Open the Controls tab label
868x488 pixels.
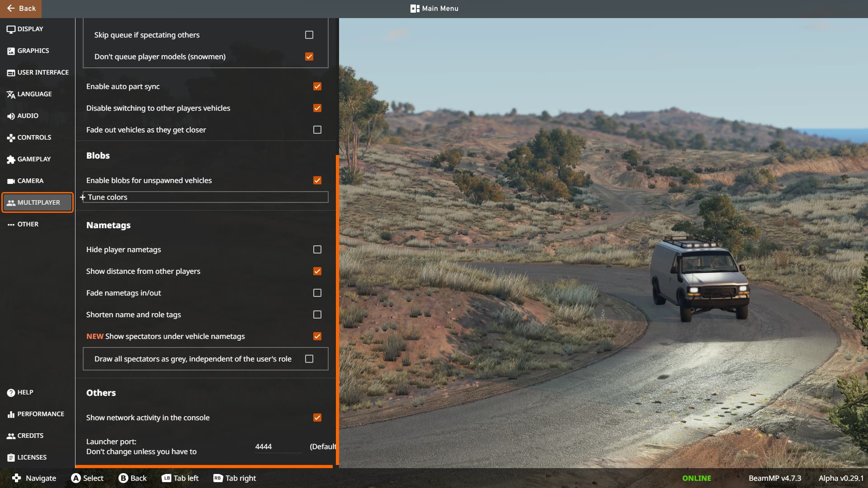pyautogui.click(x=34, y=137)
